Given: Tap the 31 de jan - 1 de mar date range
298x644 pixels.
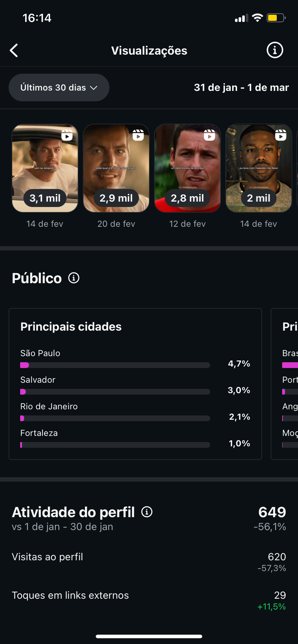Looking at the screenshot, I should 241,88.
